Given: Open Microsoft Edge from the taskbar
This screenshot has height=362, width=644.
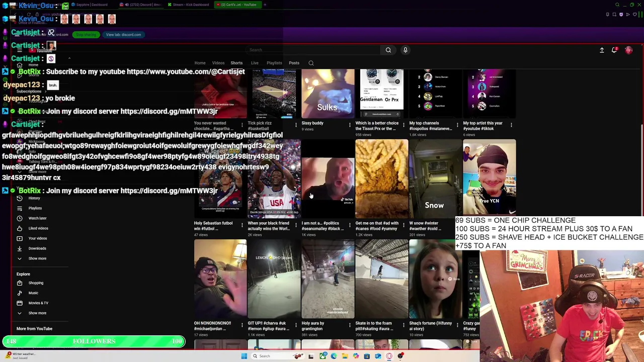Looking at the screenshot, I should click(334, 356).
